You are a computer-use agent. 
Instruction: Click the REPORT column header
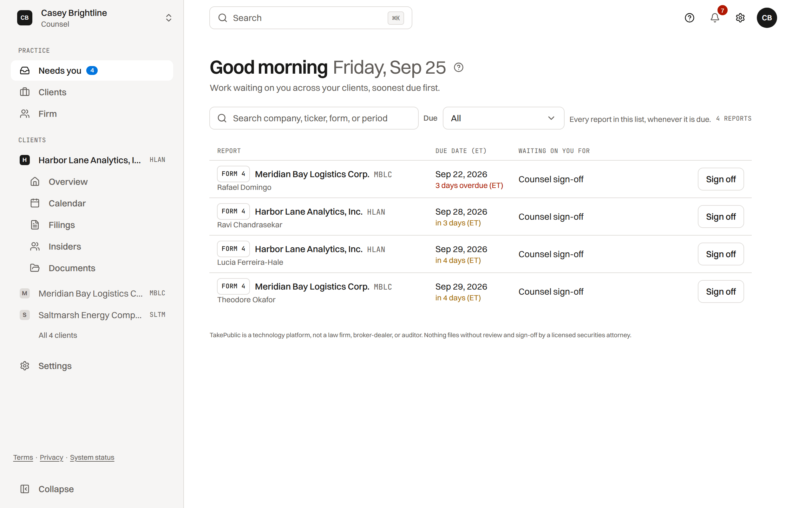click(x=229, y=151)
